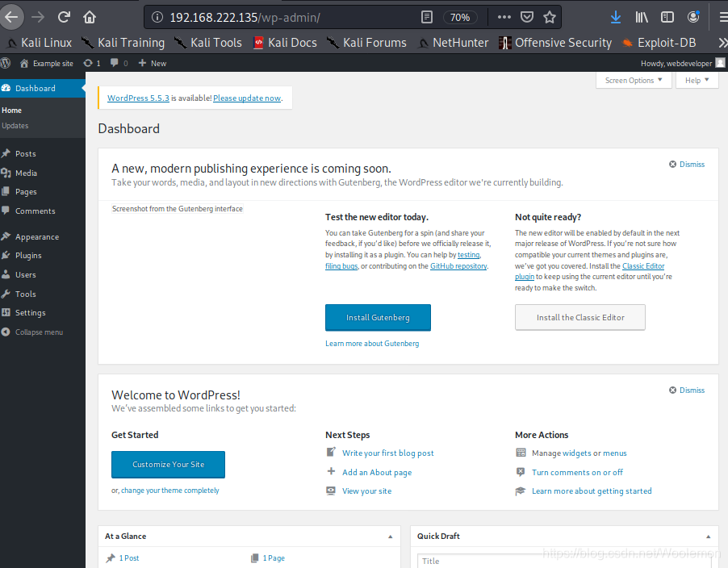The width and height of the screenshot is (728, 568).
Task: Open comments bubble in admin bar
Action: click(x=119, y=63)
